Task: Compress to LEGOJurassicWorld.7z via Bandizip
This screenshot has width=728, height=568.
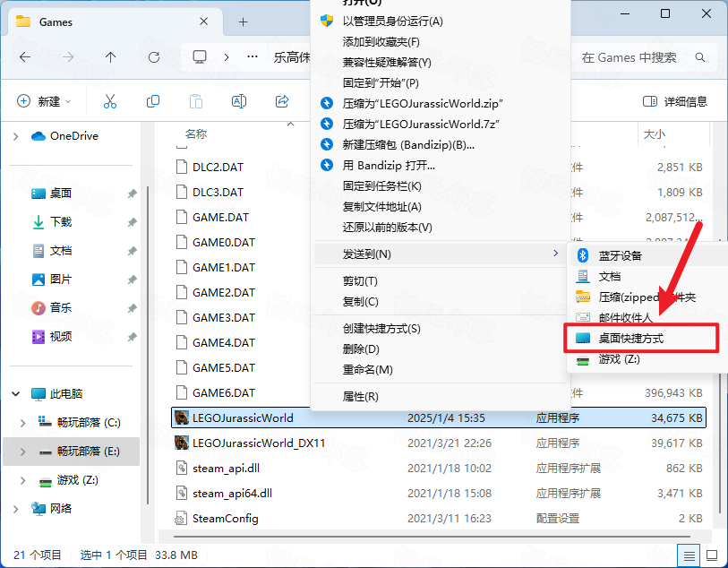Action: tap(421, 124)
